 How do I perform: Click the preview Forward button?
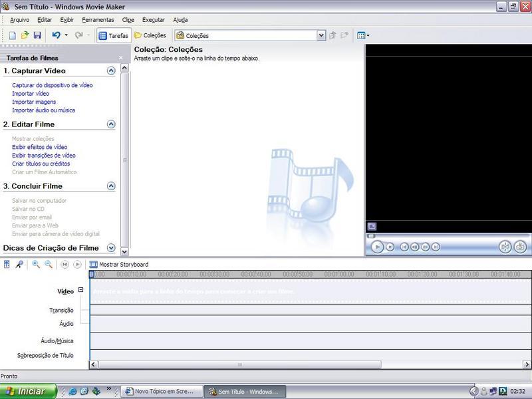436,247
